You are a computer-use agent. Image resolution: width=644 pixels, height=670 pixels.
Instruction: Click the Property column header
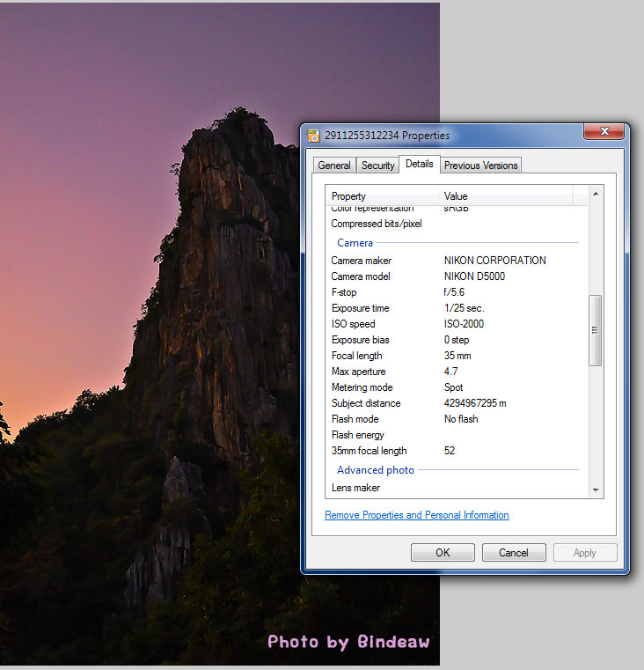(x=382, y=196)
